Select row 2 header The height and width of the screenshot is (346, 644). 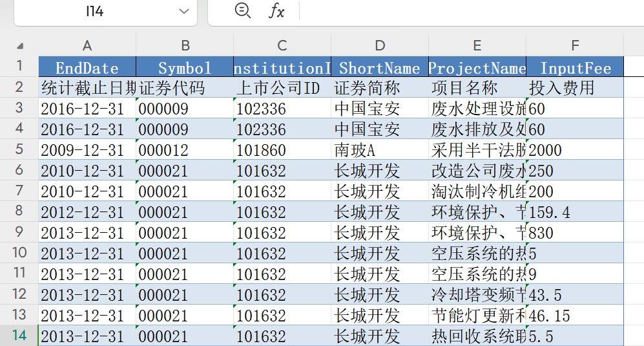19,87
